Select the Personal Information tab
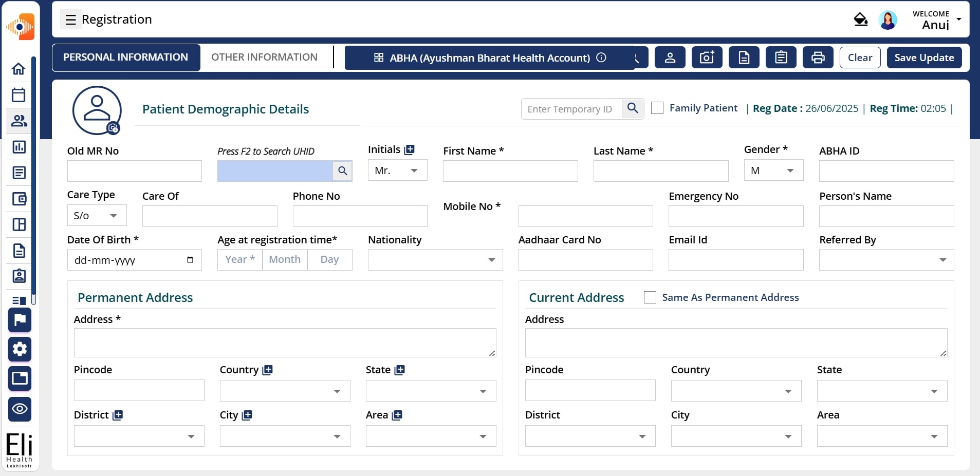This screenshot has height=476, width=980. (126, 58)
